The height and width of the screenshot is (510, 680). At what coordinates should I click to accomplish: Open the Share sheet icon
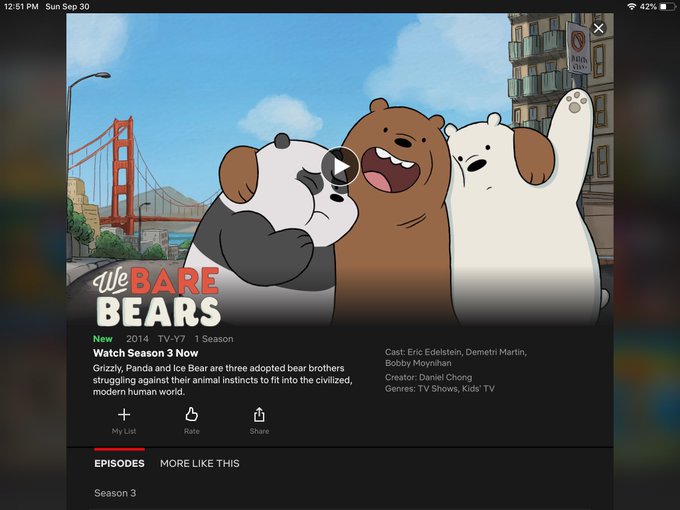[x=259, y=421]
